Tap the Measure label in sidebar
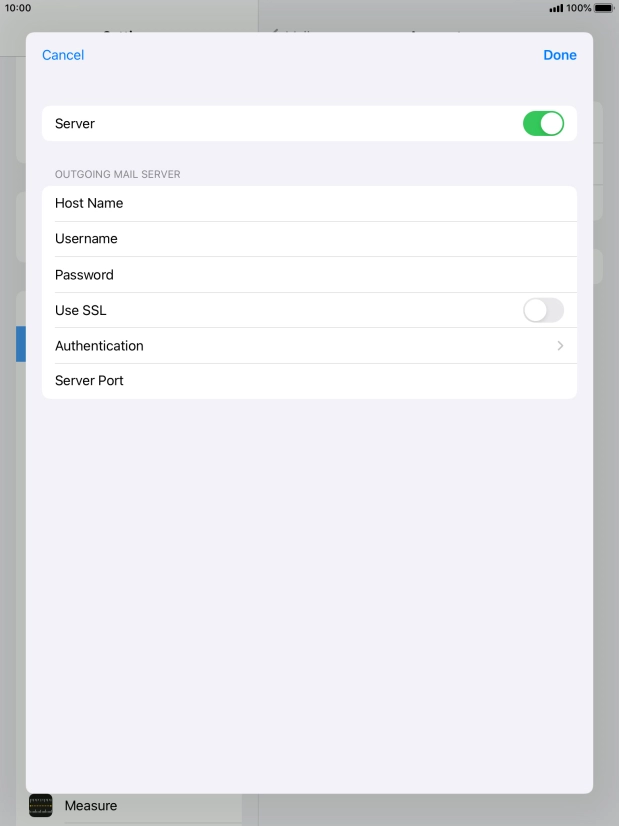The image size is (619, 826). tap(91, 805)
